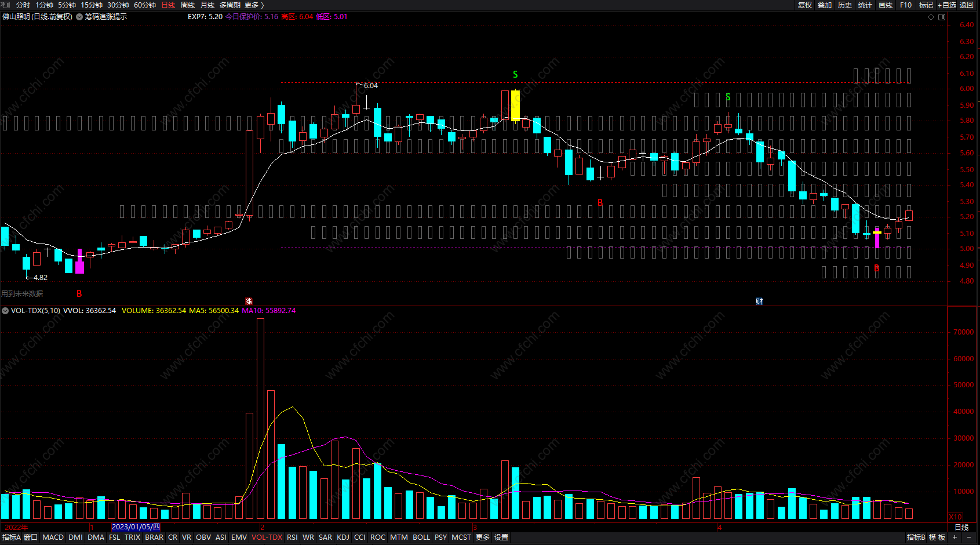This screenshot has height=545, width=980.
Task: Click the 涨 marker icon below the chart
Action: pos(249,301)
